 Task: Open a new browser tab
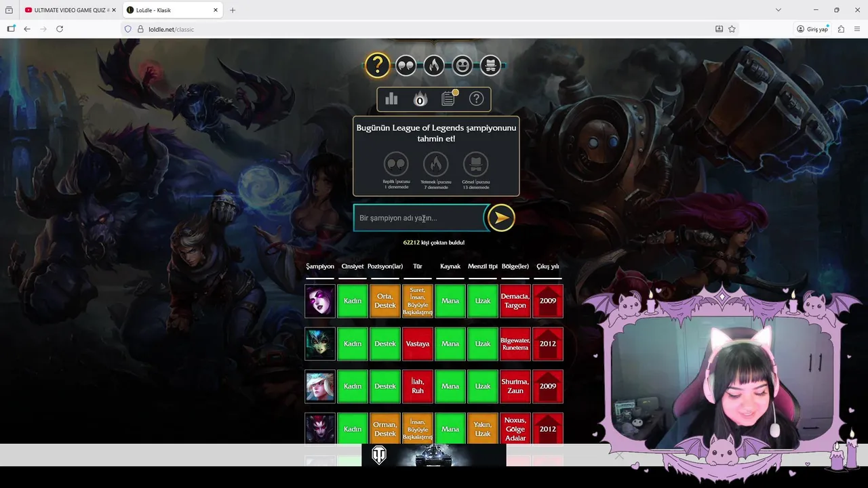tap(233, 10)
